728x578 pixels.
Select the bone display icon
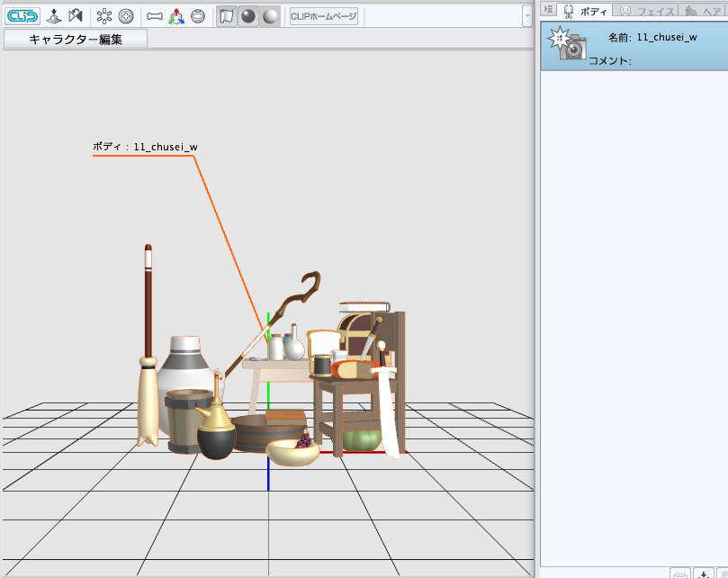[x=155, y=15]
